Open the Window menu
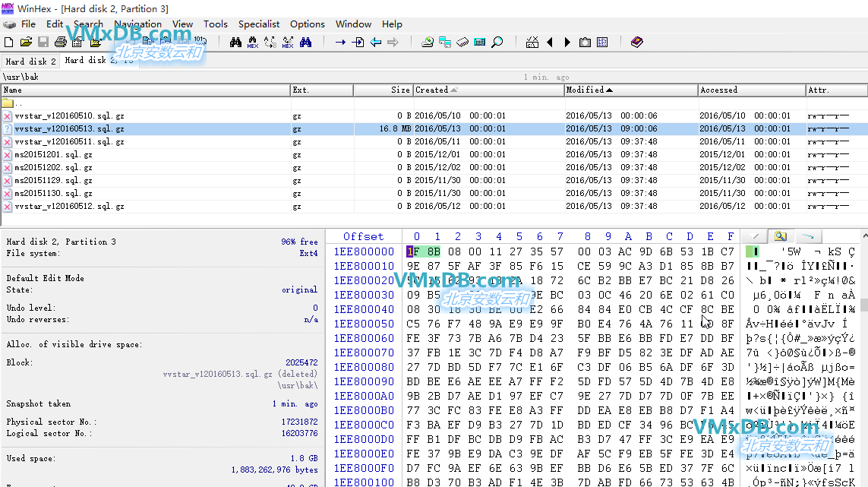The image size is (868, 487). (353, 24)
